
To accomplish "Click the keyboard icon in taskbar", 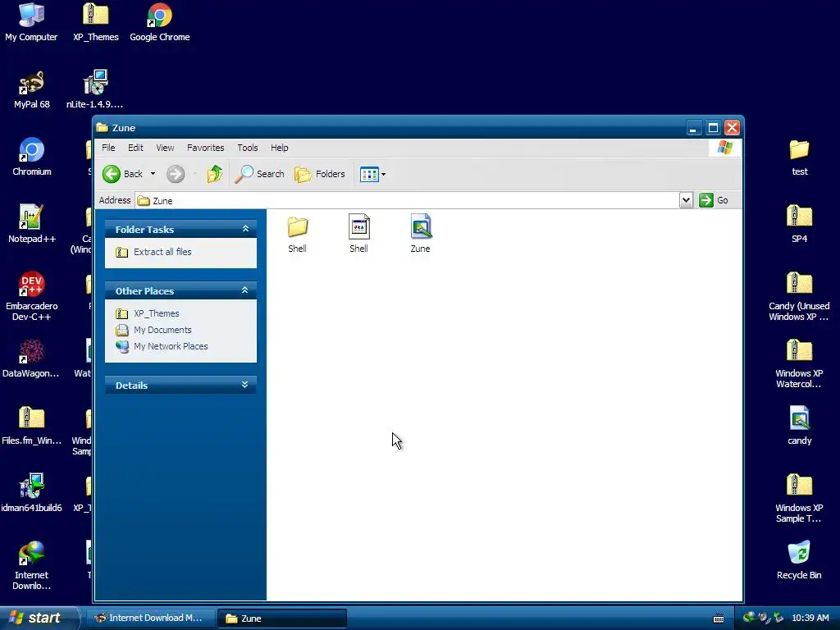I will 719,619.
